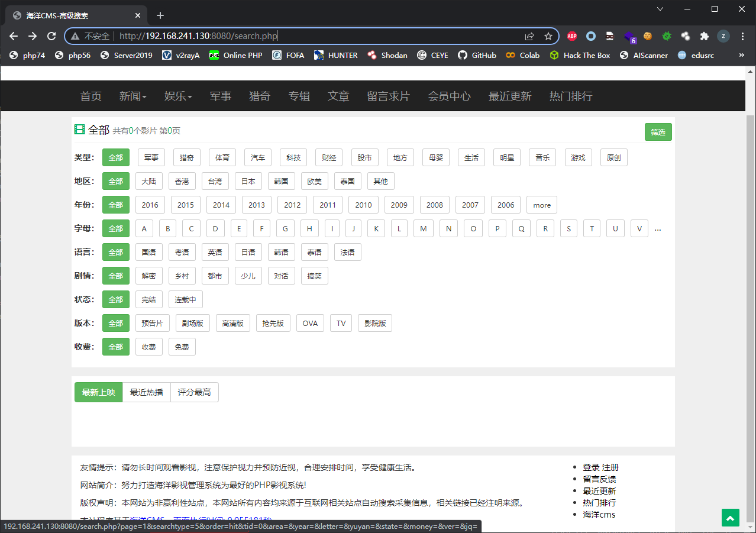Viewport: 756px width, 533px height.
Task: Open the FOFA bookmark
Action: pyautogui.click(x=288, y=55)
